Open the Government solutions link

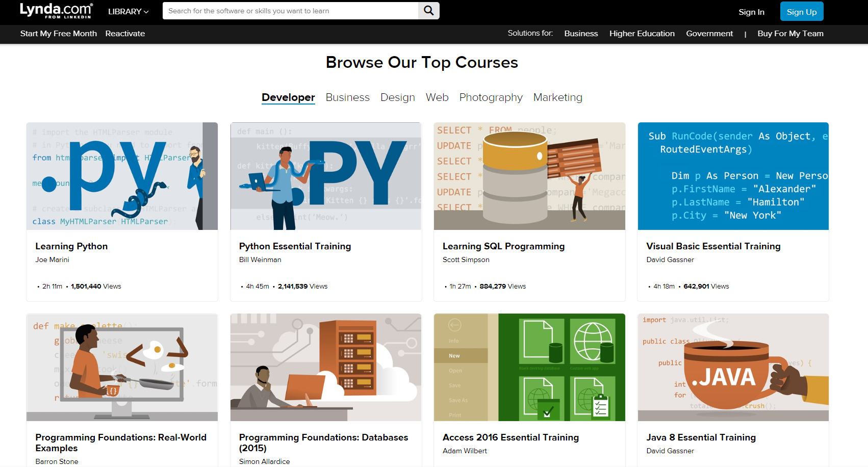point(709,34)
